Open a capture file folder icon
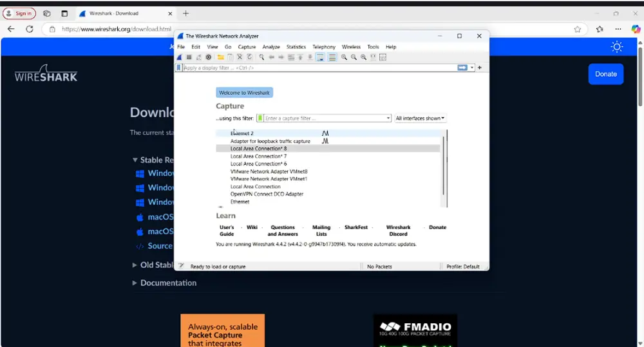 click(220, 57)
